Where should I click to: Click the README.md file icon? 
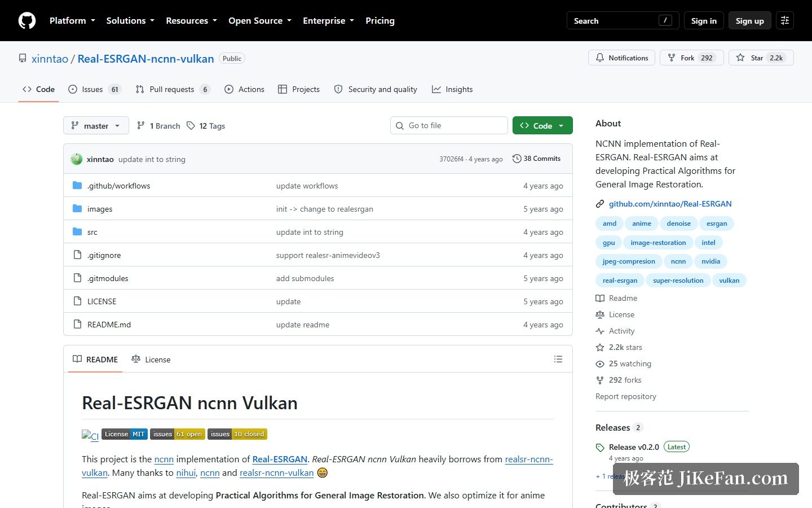point(77,325)
